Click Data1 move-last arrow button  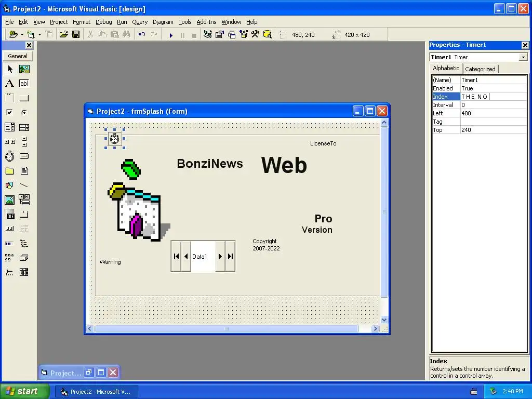[230, 256]
